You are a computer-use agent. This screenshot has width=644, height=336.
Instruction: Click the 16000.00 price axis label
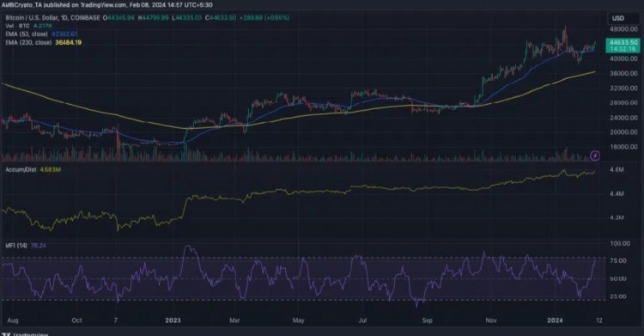click(x=623, y=147)
